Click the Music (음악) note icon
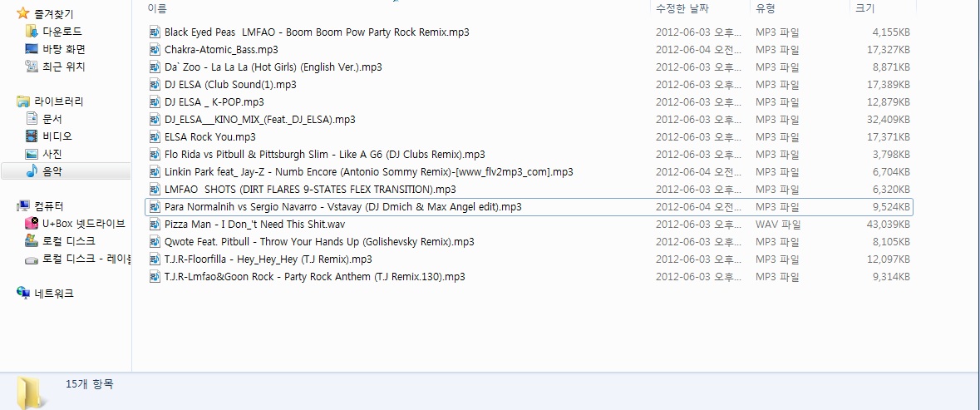Image resolution: width=980 pixels, height=410 pixels. (32, 170)
